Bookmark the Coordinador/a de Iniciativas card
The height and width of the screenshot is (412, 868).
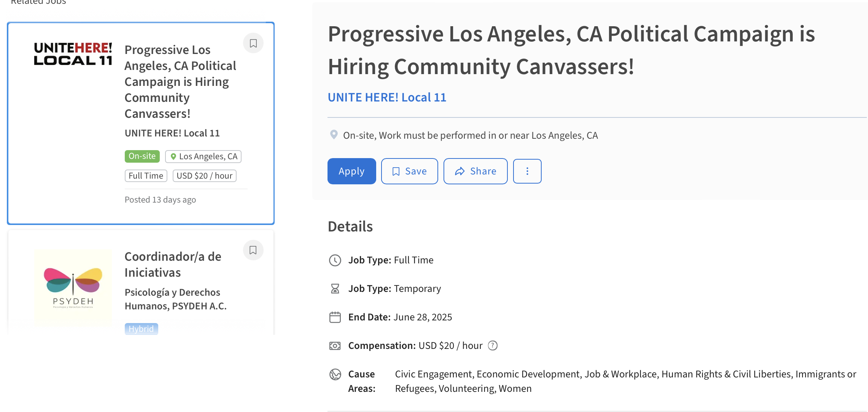(x=253, y=250)
